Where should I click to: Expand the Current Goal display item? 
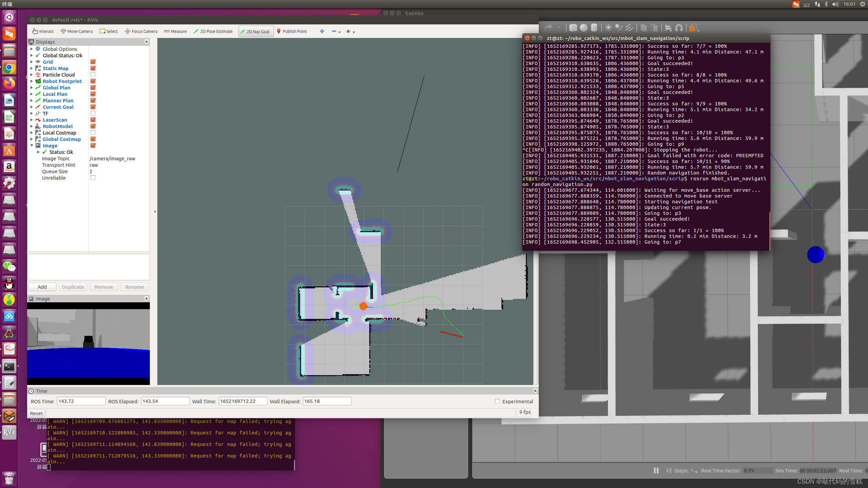pos(32,107)
